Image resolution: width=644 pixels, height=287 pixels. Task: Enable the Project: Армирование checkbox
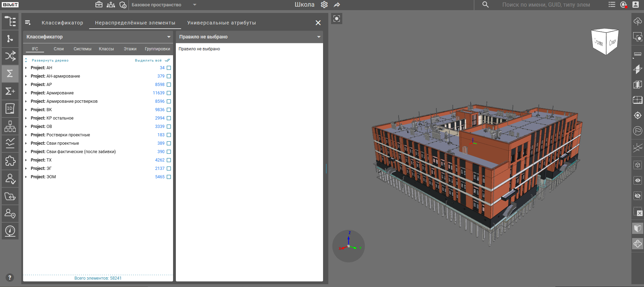pyautogui.click(x=169, y=93)
